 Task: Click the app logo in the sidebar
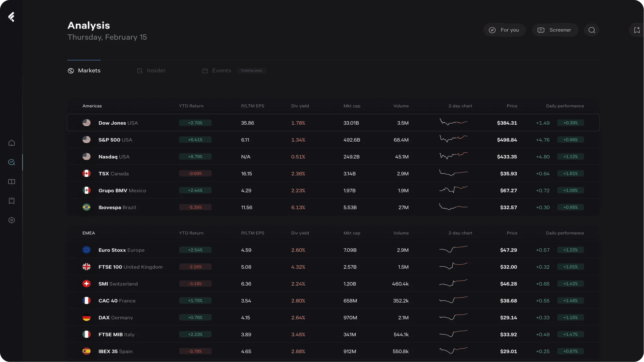(x=11, y=17)
